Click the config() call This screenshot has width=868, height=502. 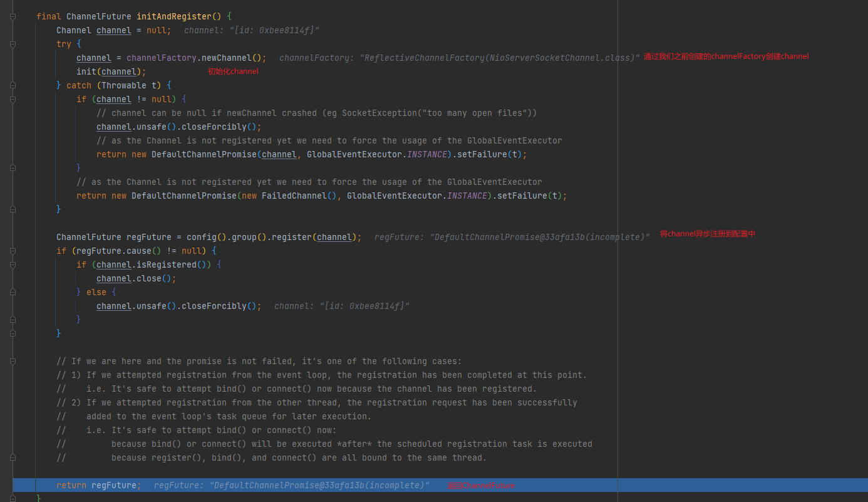(x=207, y=238)
